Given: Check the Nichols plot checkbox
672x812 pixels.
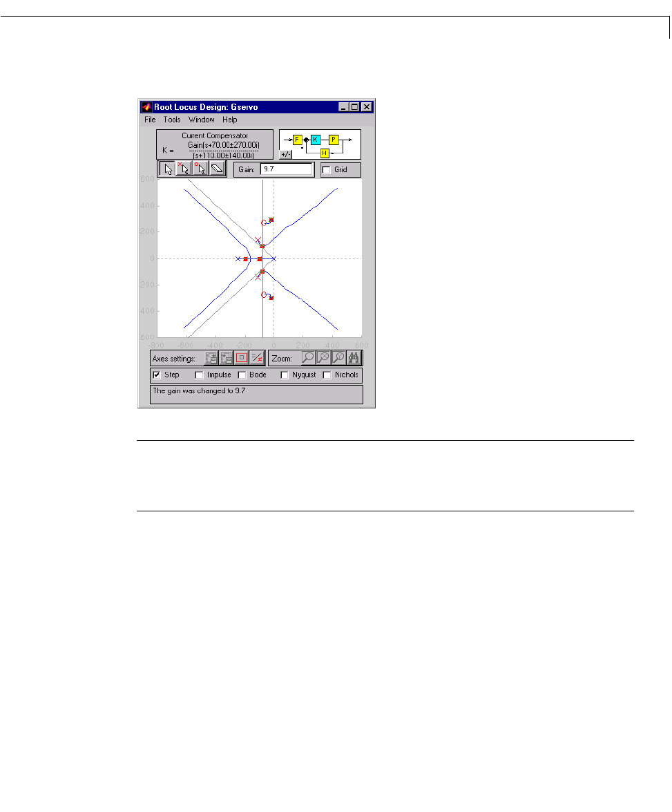Looking at the screenshot, I should coord(327,375).
